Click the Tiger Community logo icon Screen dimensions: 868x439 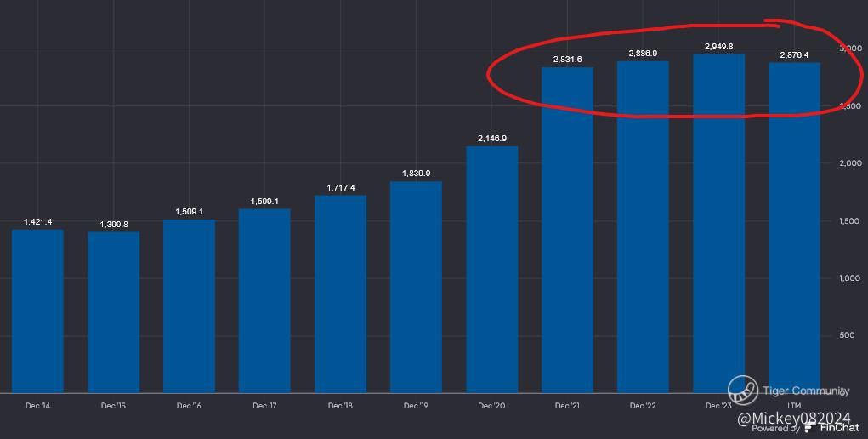point(743,390)
